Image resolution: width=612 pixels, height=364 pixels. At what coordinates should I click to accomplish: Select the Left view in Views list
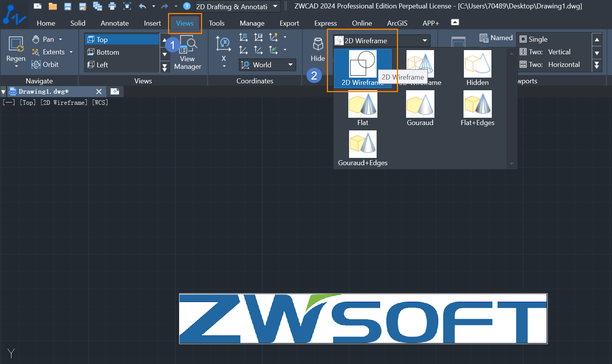122,65
